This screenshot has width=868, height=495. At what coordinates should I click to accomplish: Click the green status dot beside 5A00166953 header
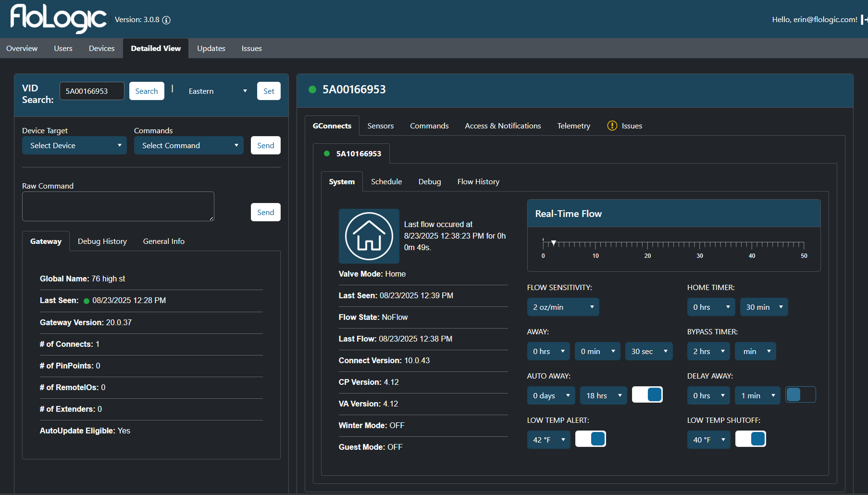pyautogui.click(x=312, y=89)
